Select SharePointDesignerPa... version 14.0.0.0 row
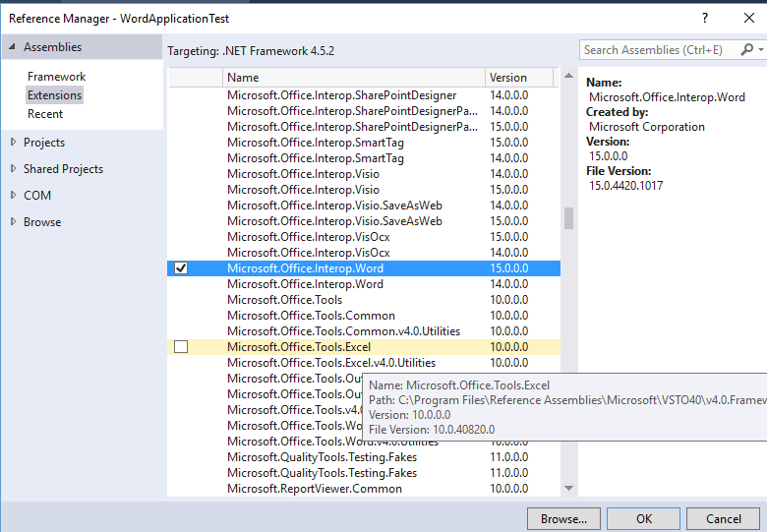 pos(364,111)
